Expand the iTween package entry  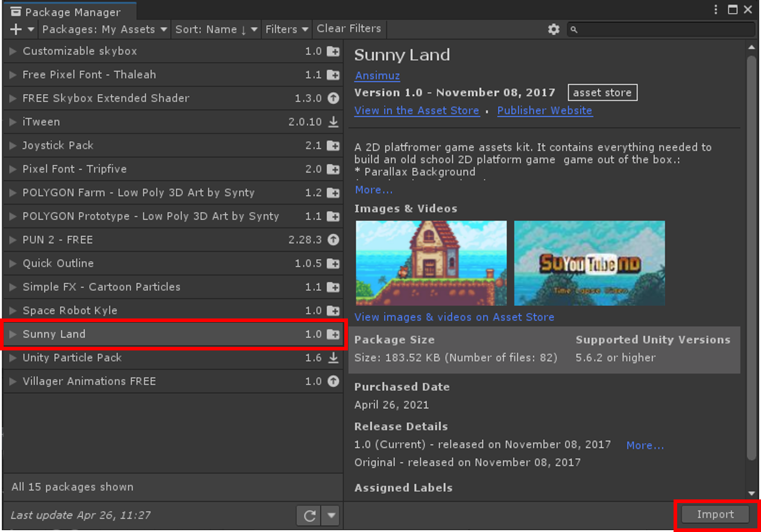tap(13, 122)
